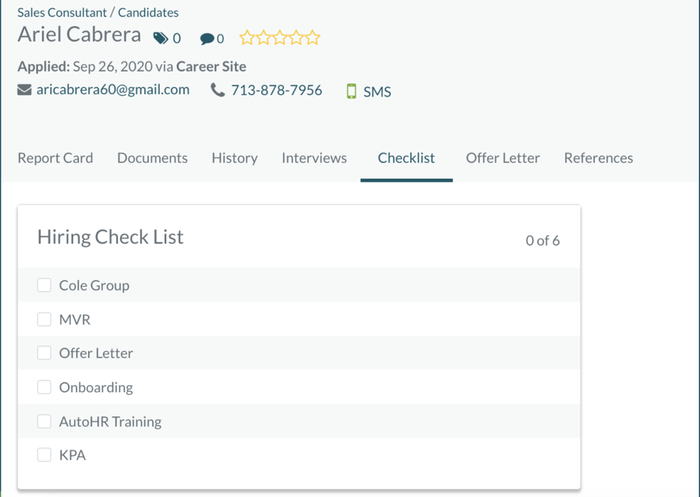Viewport: 700px width, 497px height.
Task: Click the phone handset icon
Action: [218, 90]
